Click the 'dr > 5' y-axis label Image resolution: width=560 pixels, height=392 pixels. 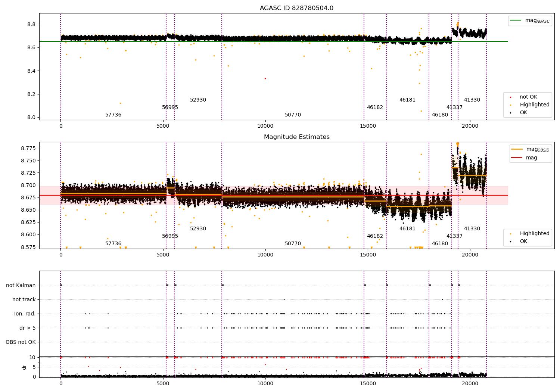[28, 328]
